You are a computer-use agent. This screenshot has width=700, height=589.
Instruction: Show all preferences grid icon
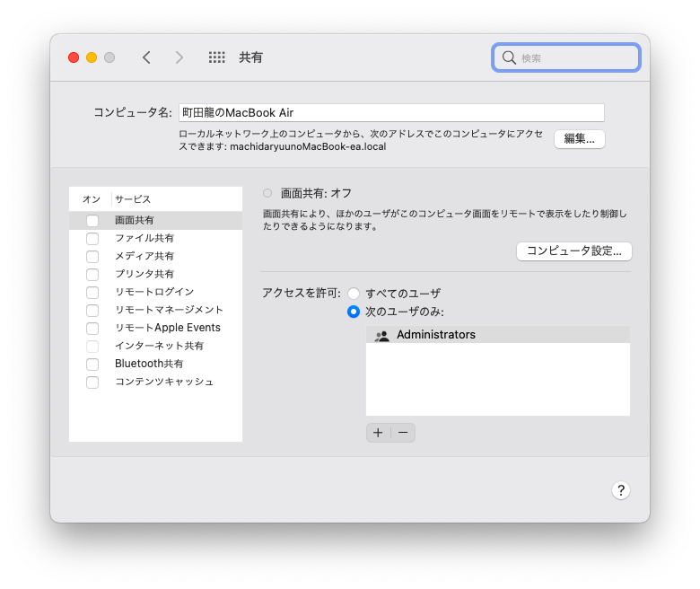pyautogui.click(x=217, y=57)
